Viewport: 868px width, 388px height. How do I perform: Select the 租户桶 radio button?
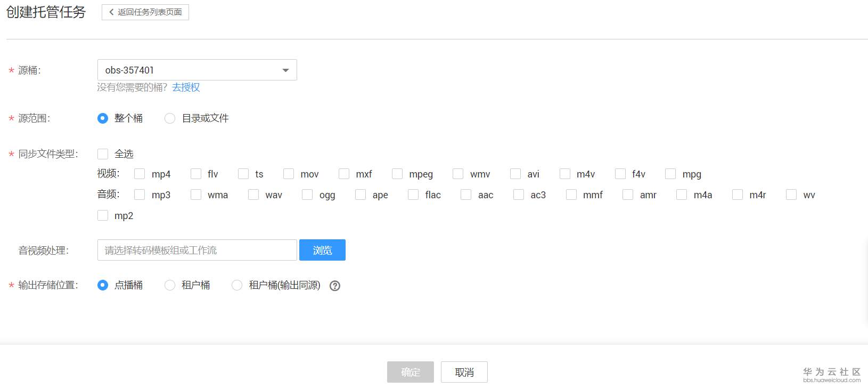[x=170, y=285]
